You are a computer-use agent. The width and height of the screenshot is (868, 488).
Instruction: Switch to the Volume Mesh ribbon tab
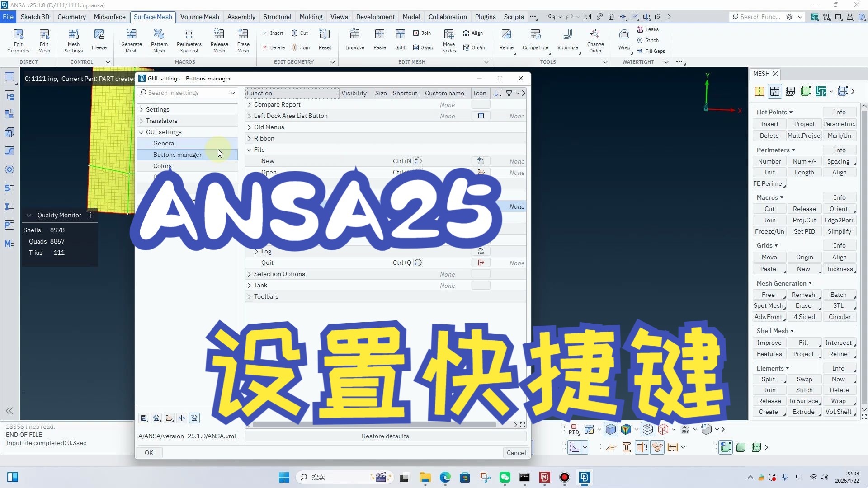199,17
